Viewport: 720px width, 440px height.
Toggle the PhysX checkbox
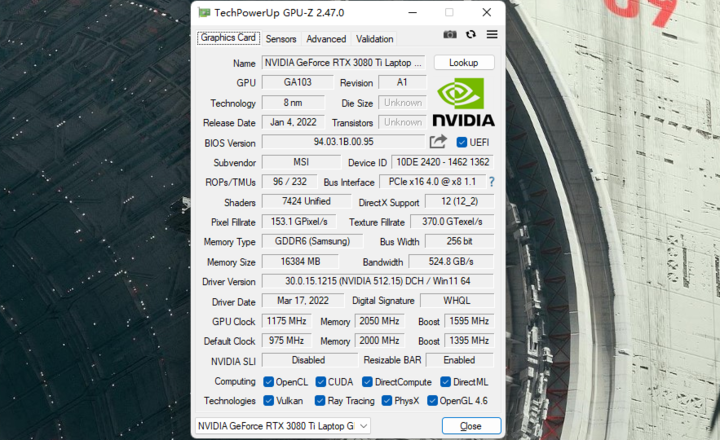(387, 401)
